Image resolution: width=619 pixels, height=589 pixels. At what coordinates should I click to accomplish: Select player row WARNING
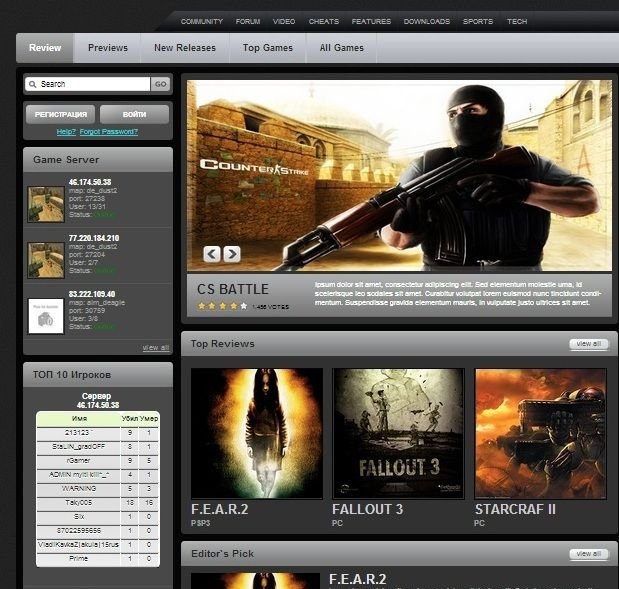click(x=98, y=489)
